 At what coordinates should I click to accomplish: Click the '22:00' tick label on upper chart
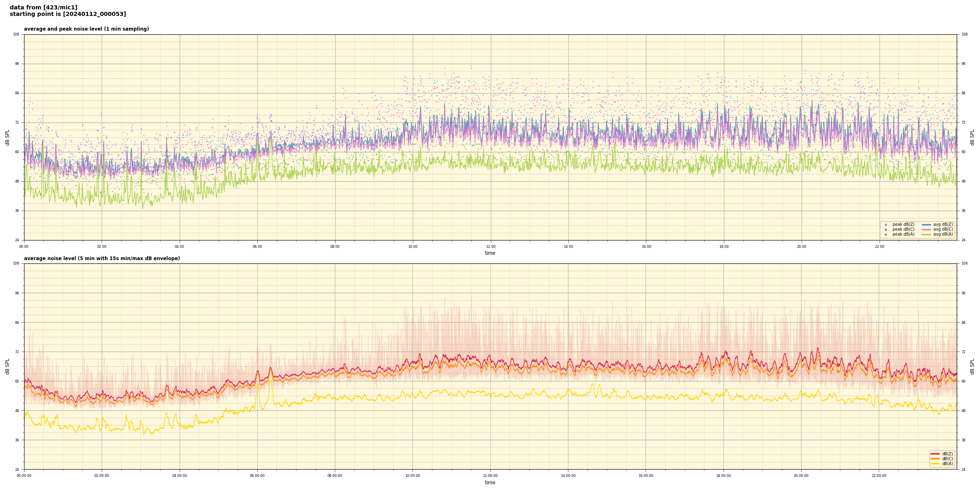(880, 247)
